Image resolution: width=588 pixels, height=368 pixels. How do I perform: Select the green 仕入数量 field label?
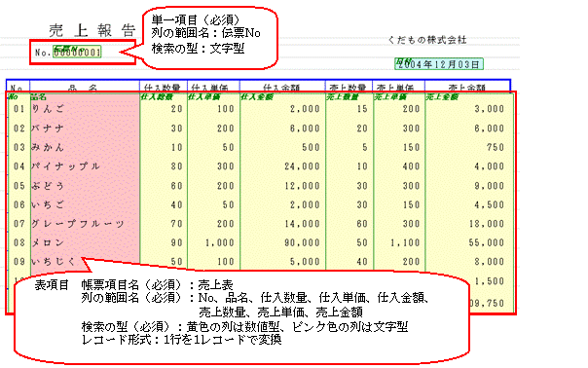pyautogui.click(x=157, y=97)
